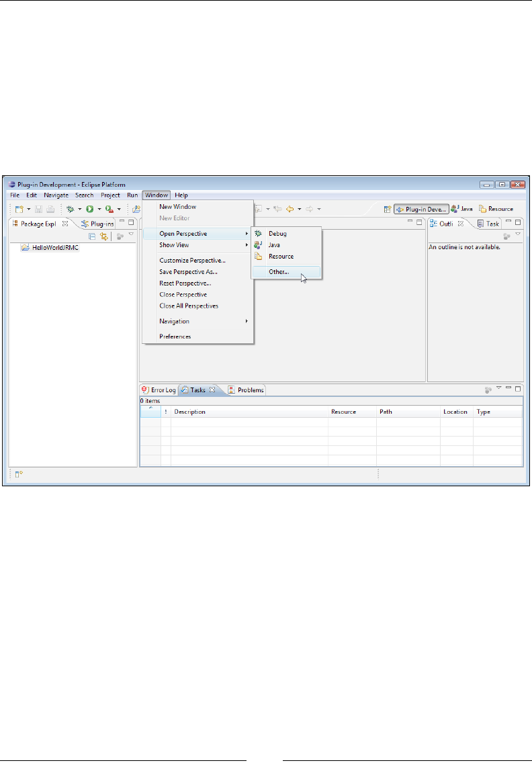
Task: Choose Debug perspective in submenu
Action: click(x=286, y=234)
